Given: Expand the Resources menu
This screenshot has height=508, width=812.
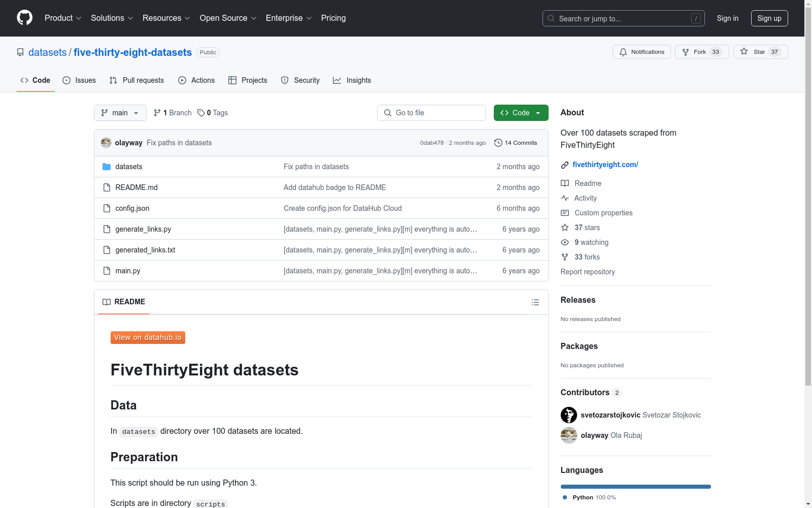Looking at the screenshot, I should click(x=166, y=18).
